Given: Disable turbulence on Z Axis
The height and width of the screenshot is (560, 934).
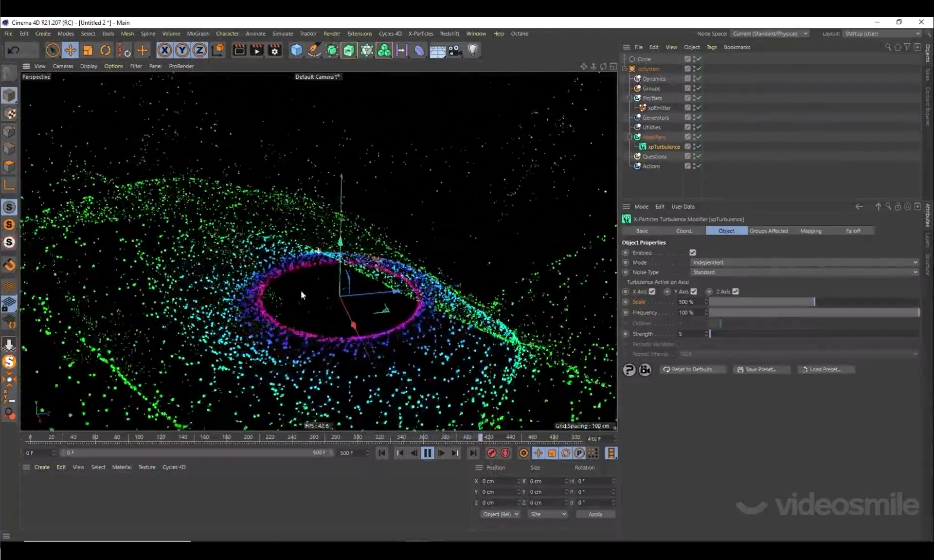Looking at the screenshot, I should point(736,291).
